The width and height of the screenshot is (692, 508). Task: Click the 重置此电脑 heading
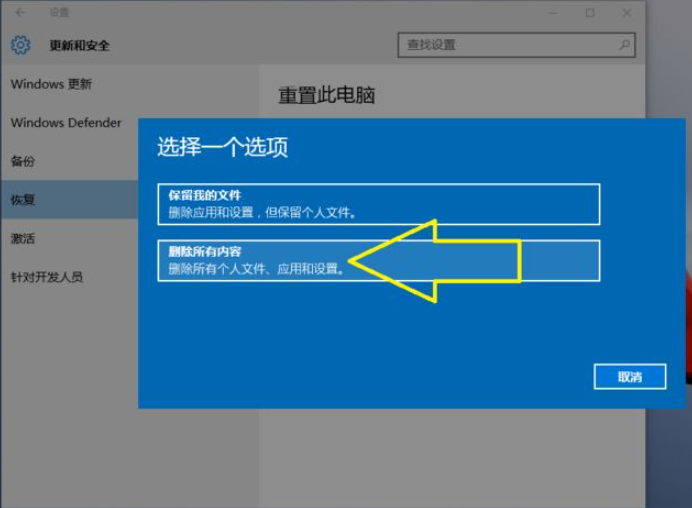(x=327, y=95)
